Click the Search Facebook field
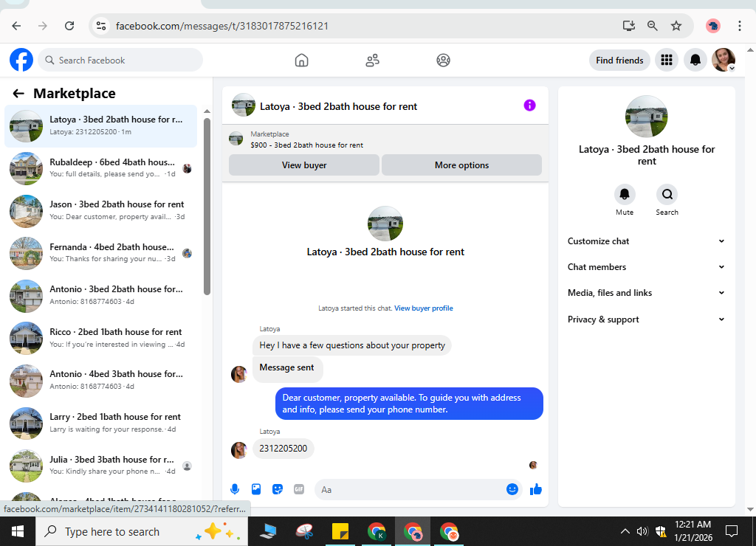Screen dimensions: 756x546 (x=120, y=61)
